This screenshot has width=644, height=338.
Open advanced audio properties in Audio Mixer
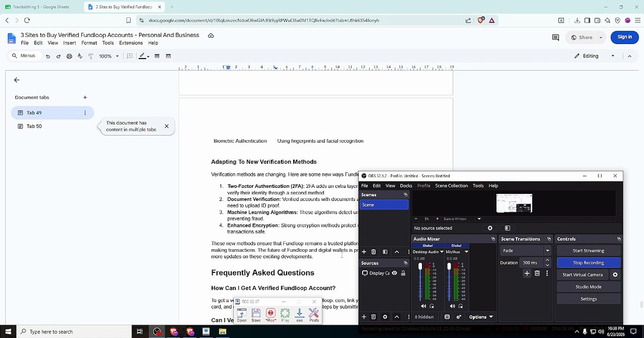pyautogui.click(x=459, y=317)
